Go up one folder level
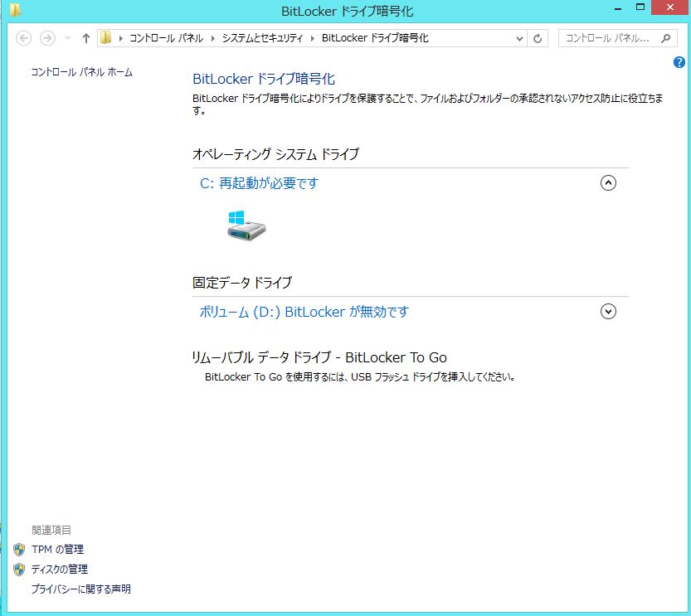691x616 pixels. tap(86, 38)
